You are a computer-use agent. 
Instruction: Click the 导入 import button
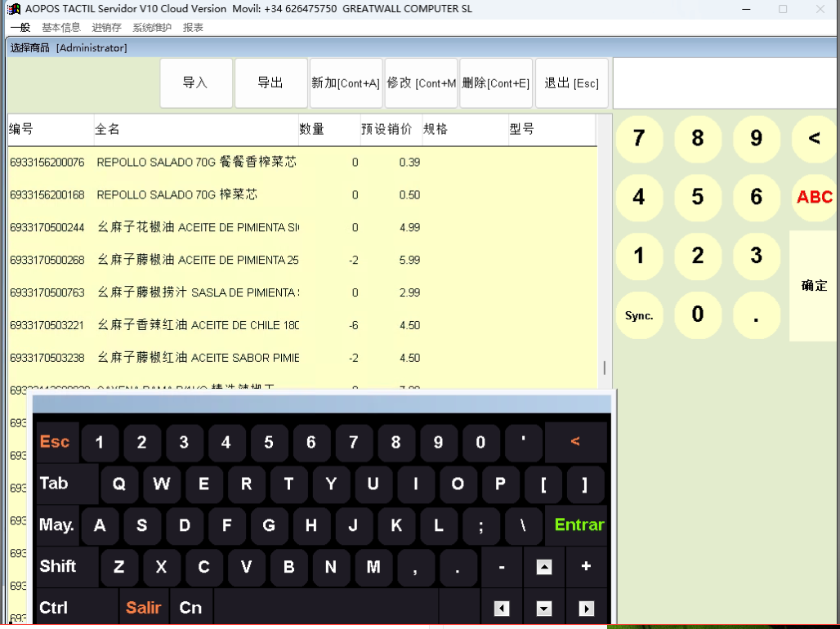click(195, 83)
